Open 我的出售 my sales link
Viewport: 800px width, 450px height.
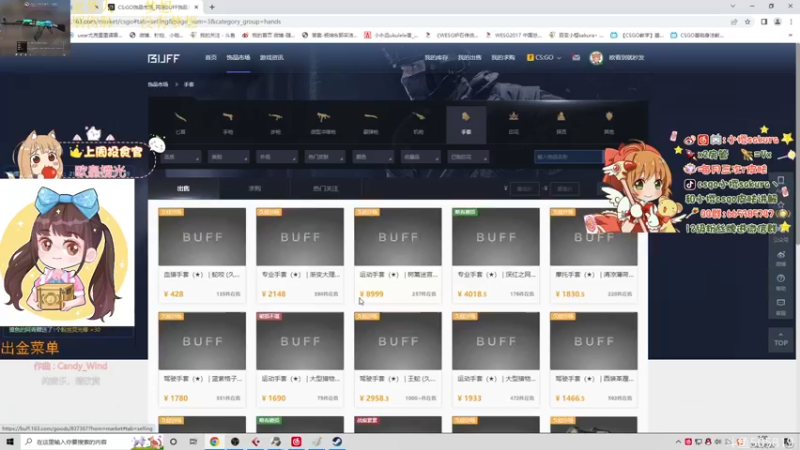pyautogui.click(x=469, y=58)
